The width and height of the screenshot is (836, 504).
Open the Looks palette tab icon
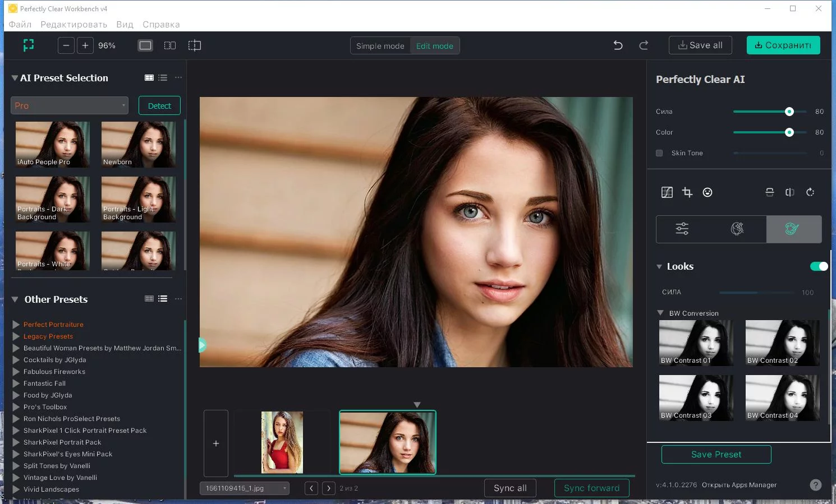tap(792, 229)
